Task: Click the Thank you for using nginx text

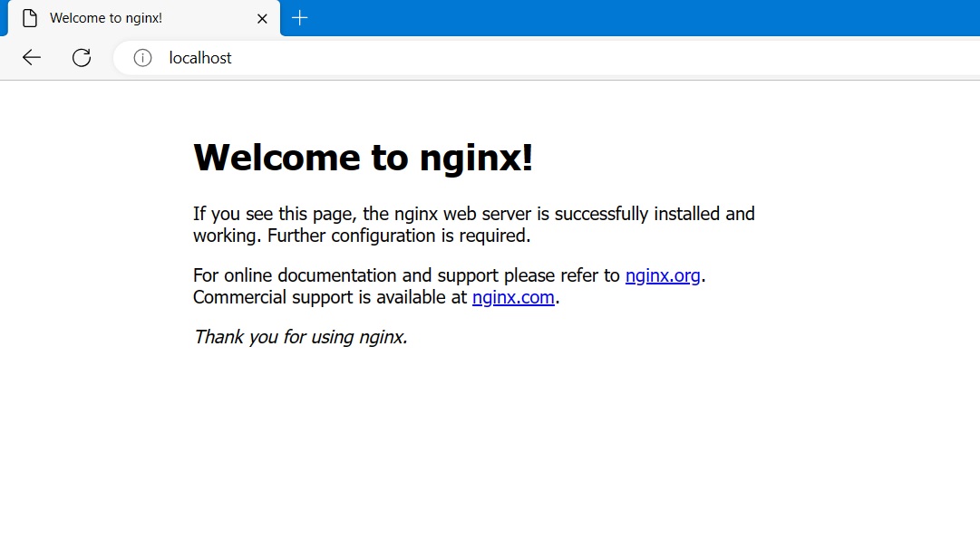Action: 299,336
